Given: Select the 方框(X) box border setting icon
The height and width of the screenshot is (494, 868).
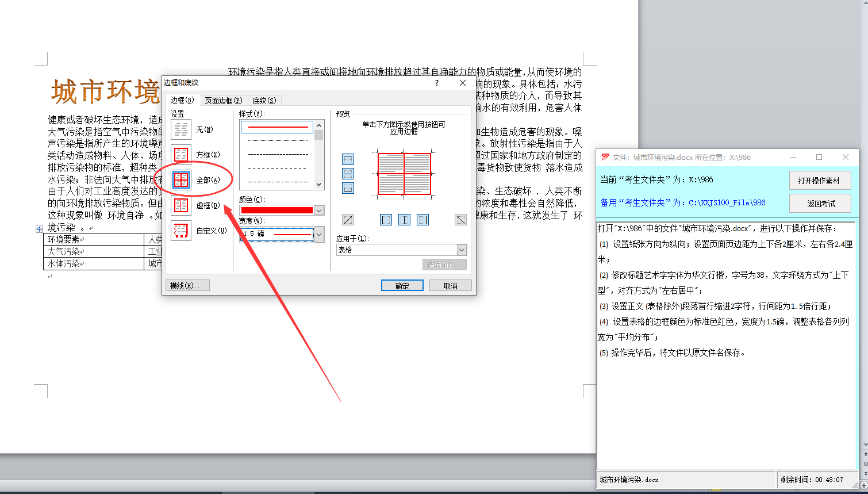Looking at the screenshot, I should 181,155.
